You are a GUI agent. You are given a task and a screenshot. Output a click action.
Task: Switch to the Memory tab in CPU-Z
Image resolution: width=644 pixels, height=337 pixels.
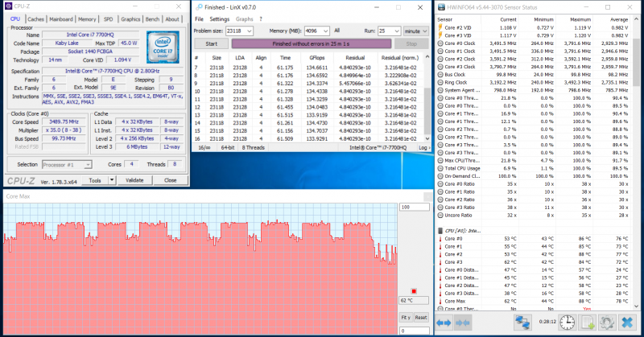click(x=87, y=19)
